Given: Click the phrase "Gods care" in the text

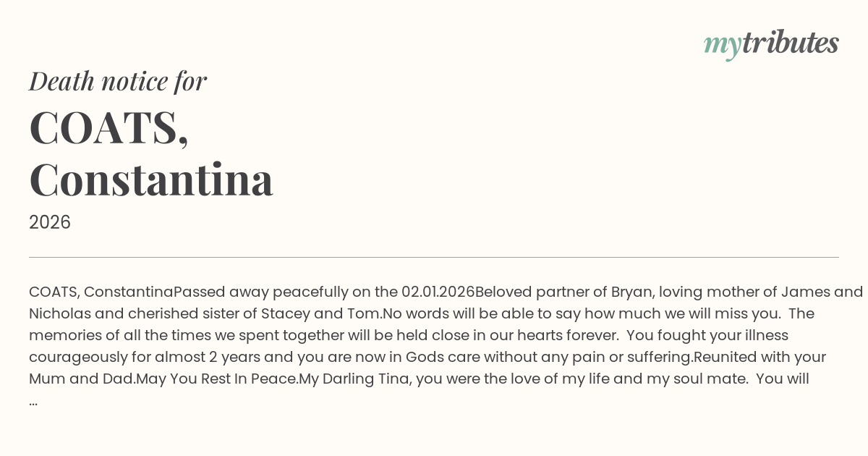Looking at the screenshot, I should tap(442, 358).
